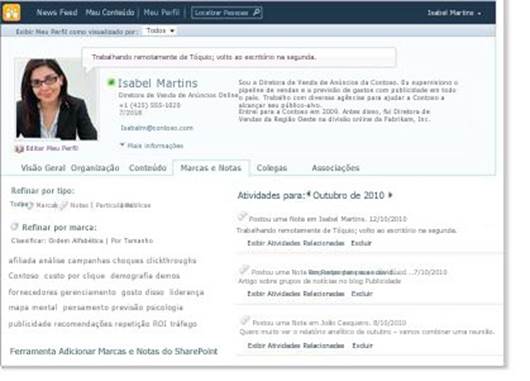Filter by type Particular
The image size is (530, 381).
pyautogui.click(x=110, y=205)
